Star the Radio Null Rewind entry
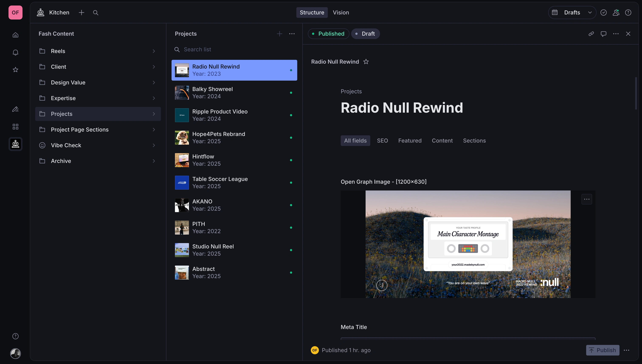This screenshot has width=642, height=364. [366, 62]
